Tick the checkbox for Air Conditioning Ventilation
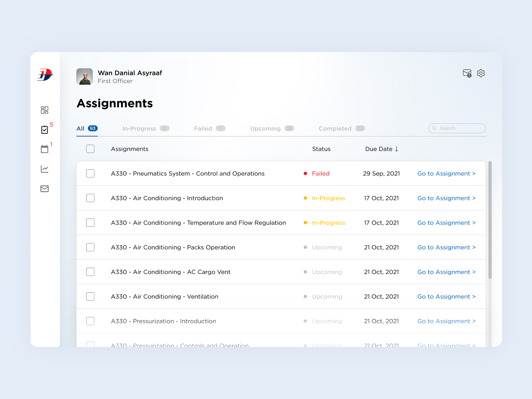532x399 pixels. tap(90, 296)
